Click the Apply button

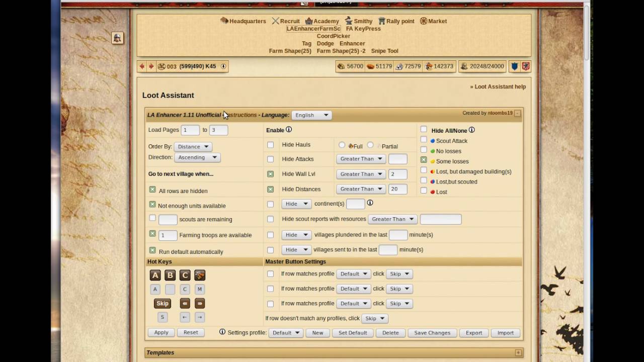coord(161,332)
